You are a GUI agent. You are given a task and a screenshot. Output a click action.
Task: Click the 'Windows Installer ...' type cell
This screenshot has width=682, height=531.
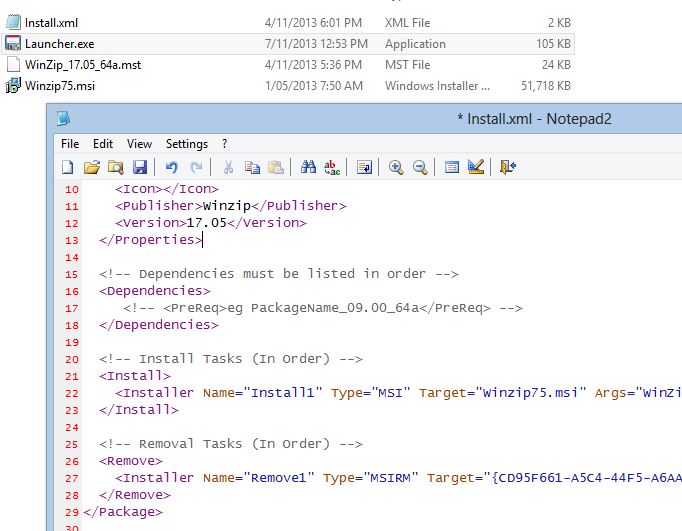437,86
